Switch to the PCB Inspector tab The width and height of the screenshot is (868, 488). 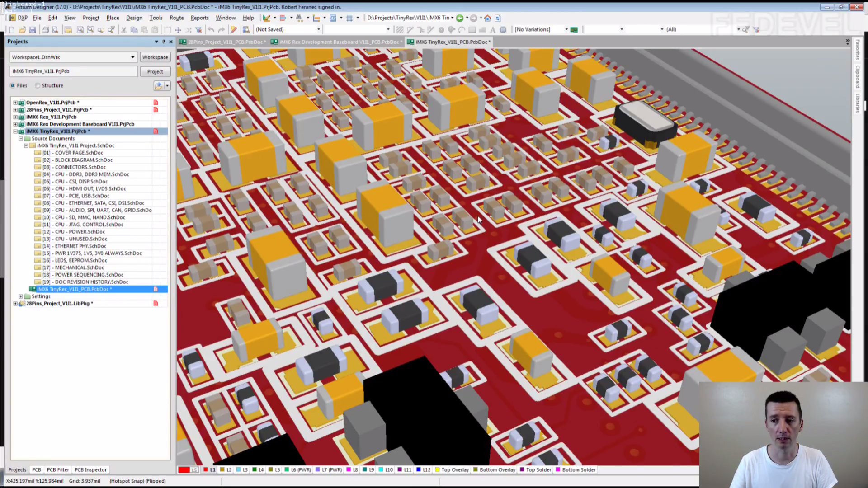90,470
